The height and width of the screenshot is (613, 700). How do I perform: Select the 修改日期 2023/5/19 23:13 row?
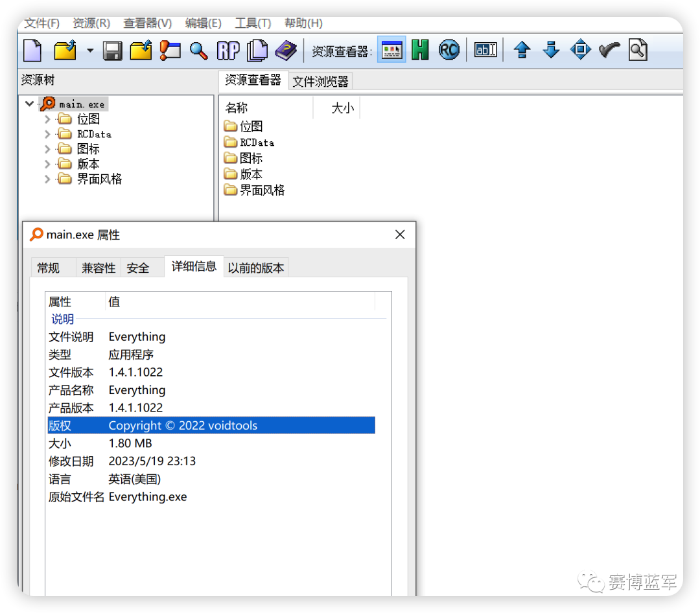[211, 461]
